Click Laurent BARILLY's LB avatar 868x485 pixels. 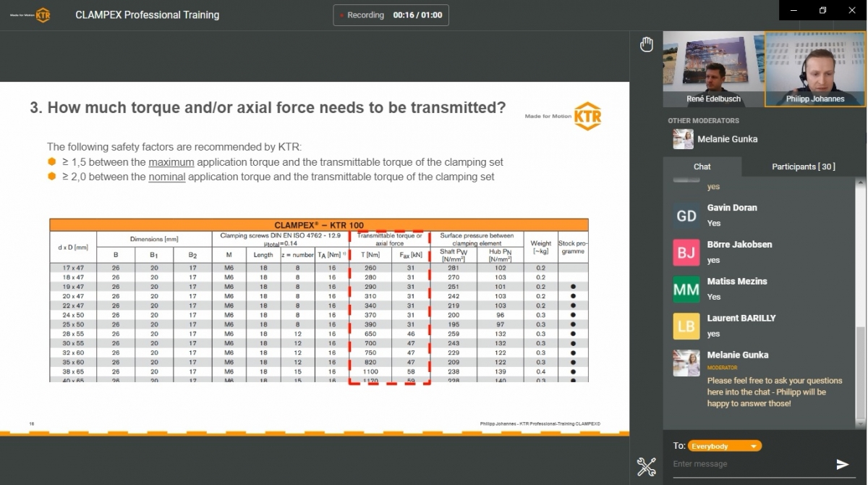[686, 326]
